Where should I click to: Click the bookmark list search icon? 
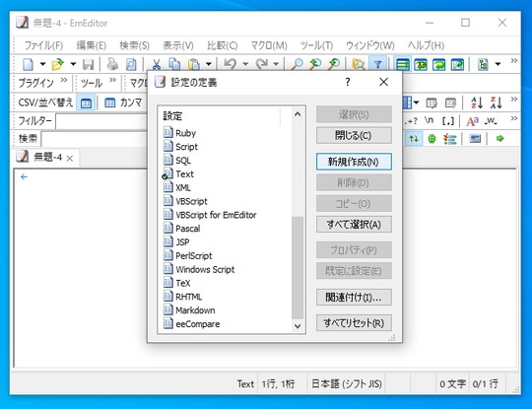(x=450, y=139)
